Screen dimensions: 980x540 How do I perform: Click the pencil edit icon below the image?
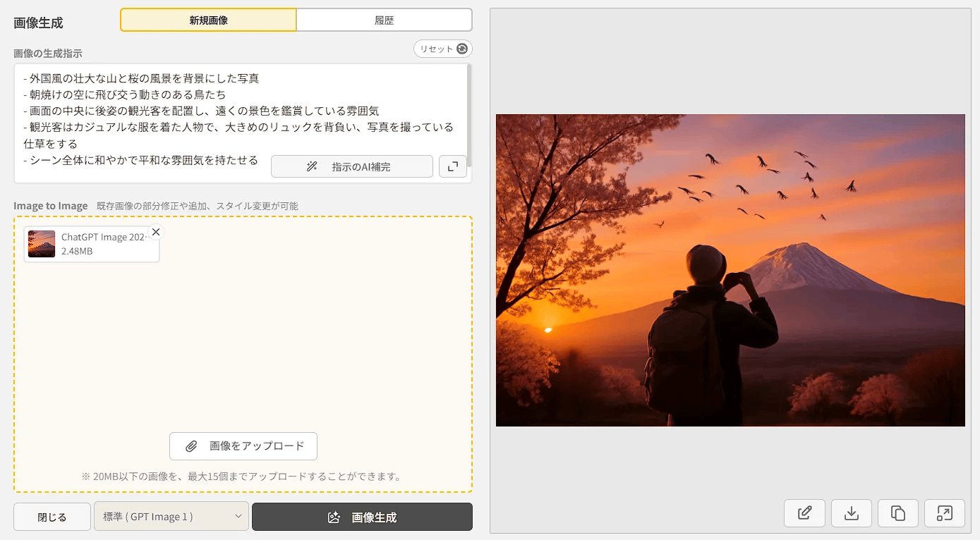[x=804, y=513]
